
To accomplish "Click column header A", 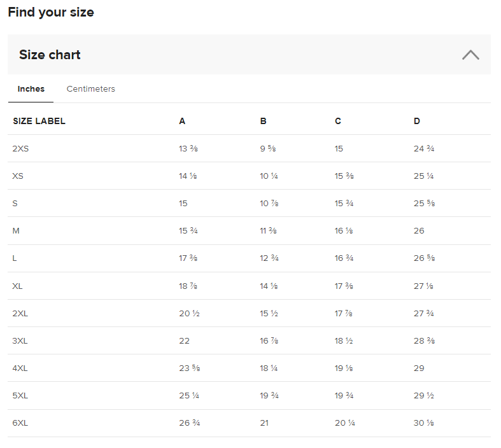I will 182,121.
